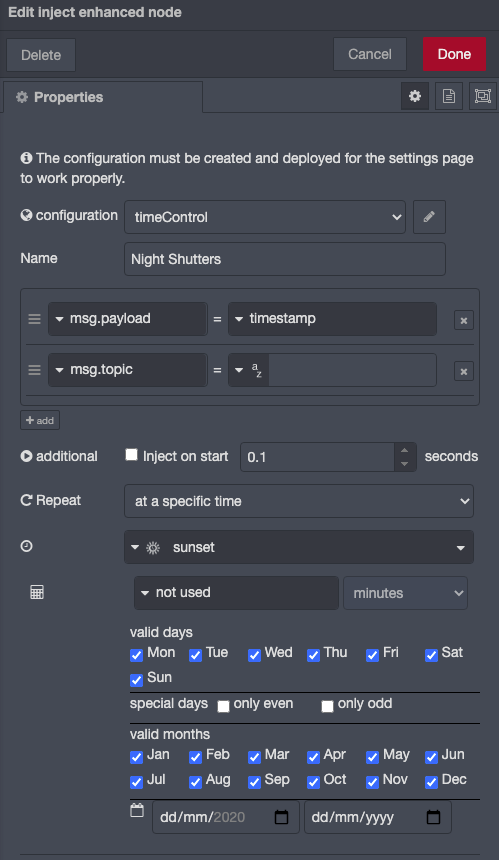Open node properties gear icon
This screenshot has height=860, width=499.
415,97
